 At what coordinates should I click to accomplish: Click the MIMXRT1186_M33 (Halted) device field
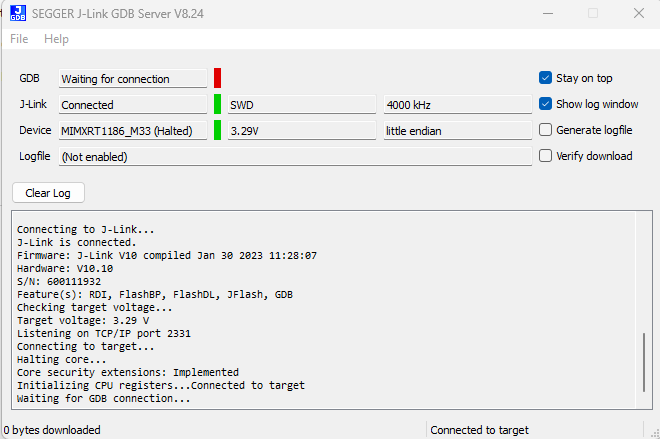click(132, 131)
